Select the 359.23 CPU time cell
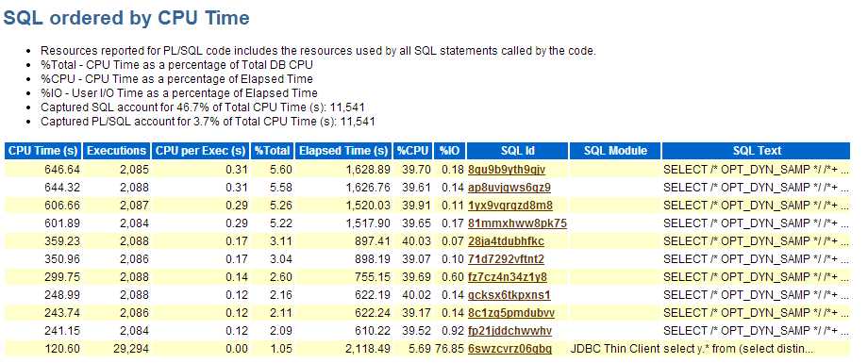Image resolution: width=868 pixels, height=363 pixels. point(63,241)
